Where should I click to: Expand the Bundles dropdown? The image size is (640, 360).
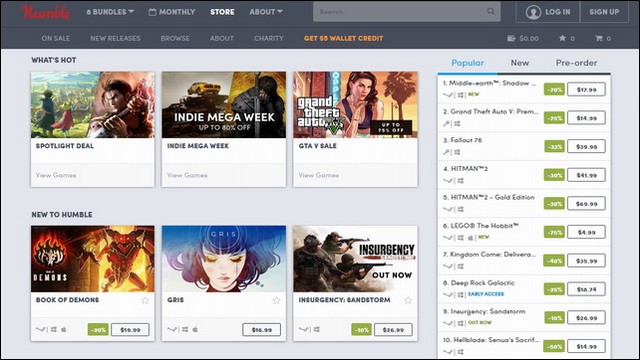110,12
